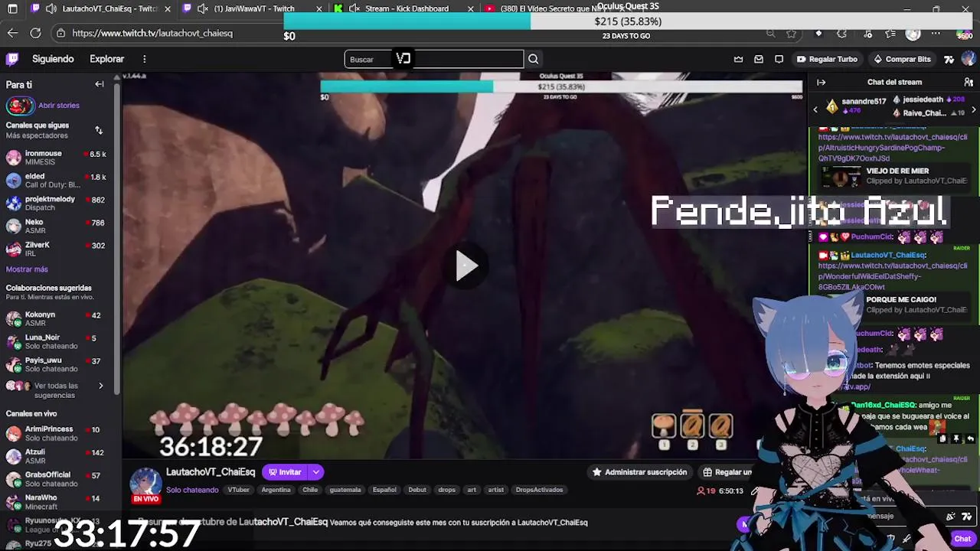Open the ironmouse channel
This screenshot has height=551, width=980.
click(x=57, y=158)
